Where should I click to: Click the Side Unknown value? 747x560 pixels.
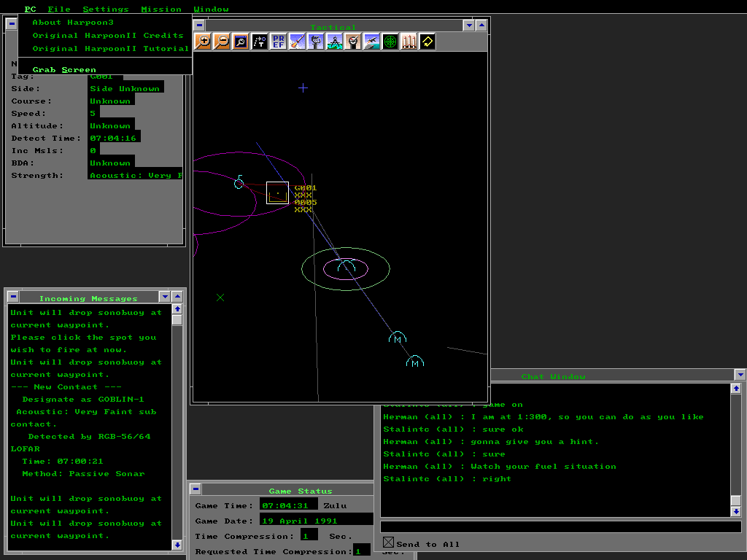pos(126,88)
